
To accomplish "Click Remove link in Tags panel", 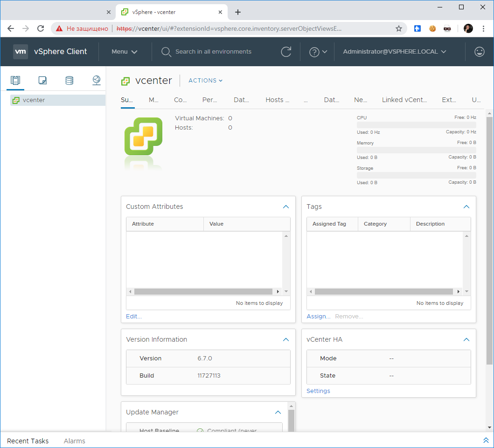I will coord(349,317).
